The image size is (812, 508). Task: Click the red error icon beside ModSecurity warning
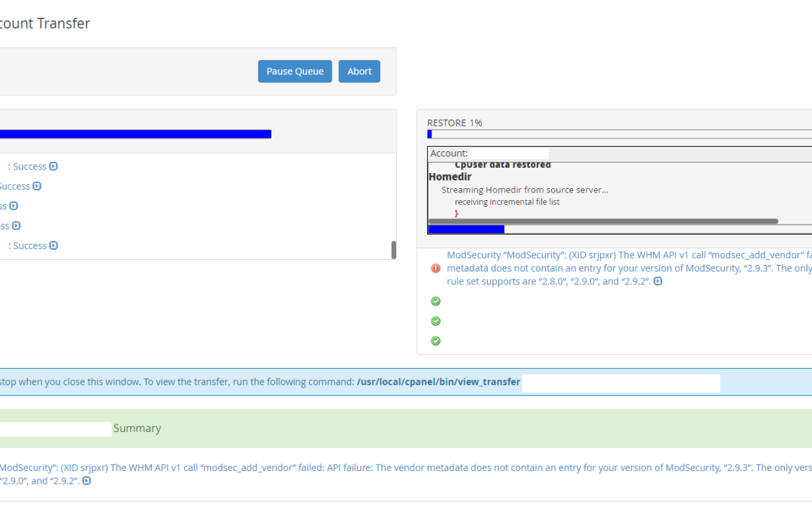click(x=435, y=268)
